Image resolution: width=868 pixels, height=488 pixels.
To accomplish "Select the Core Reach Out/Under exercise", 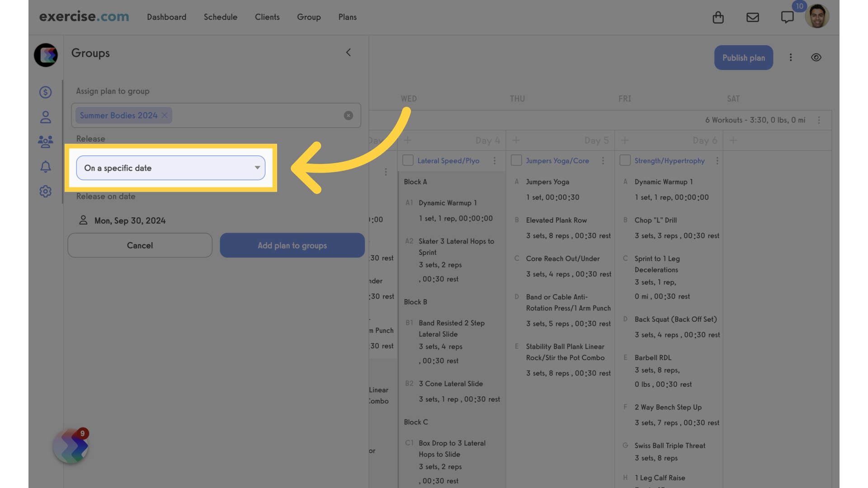I will [x=562, y=259].
